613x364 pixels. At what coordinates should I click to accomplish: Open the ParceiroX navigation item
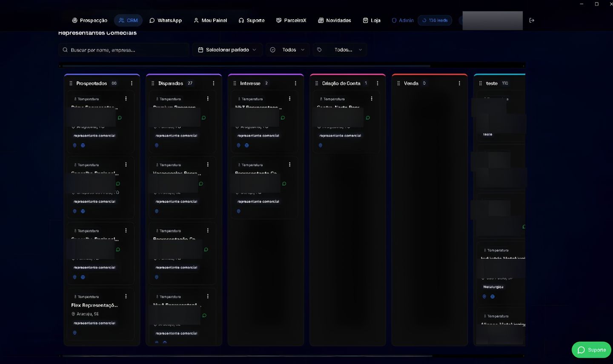[291, 20]
